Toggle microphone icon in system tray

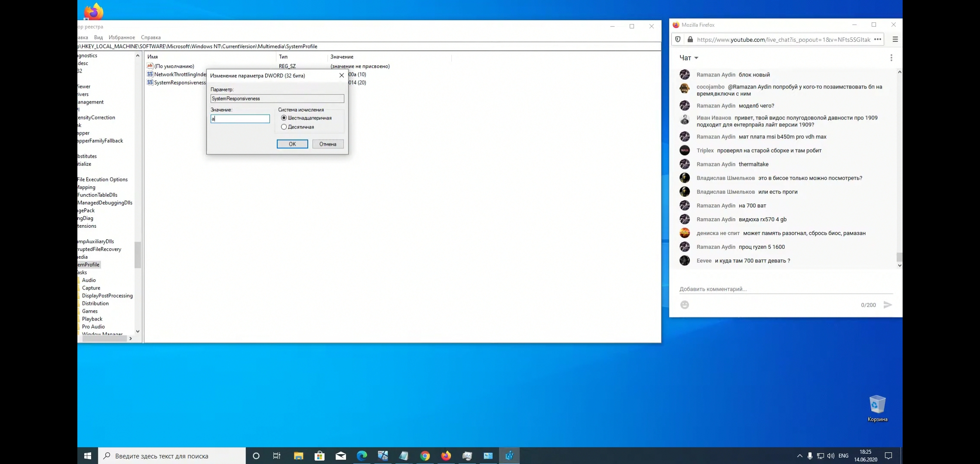[x=810, y=456]
